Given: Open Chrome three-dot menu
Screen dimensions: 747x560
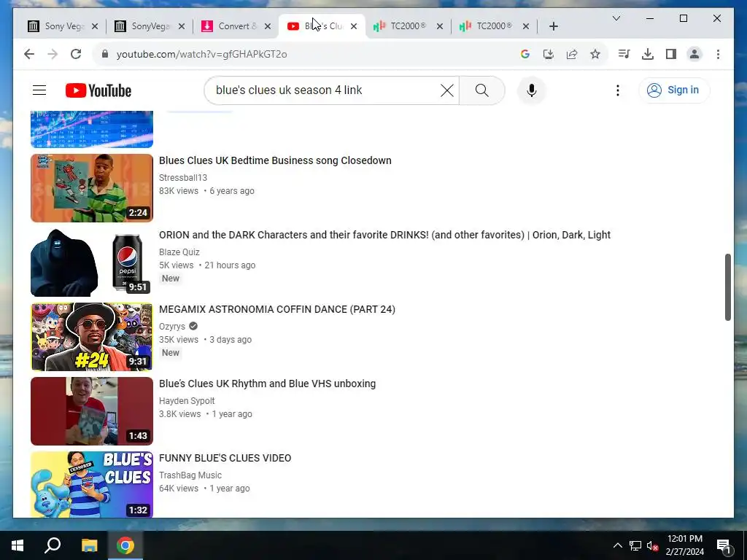Looking at the screenshot, I should 718,54.
